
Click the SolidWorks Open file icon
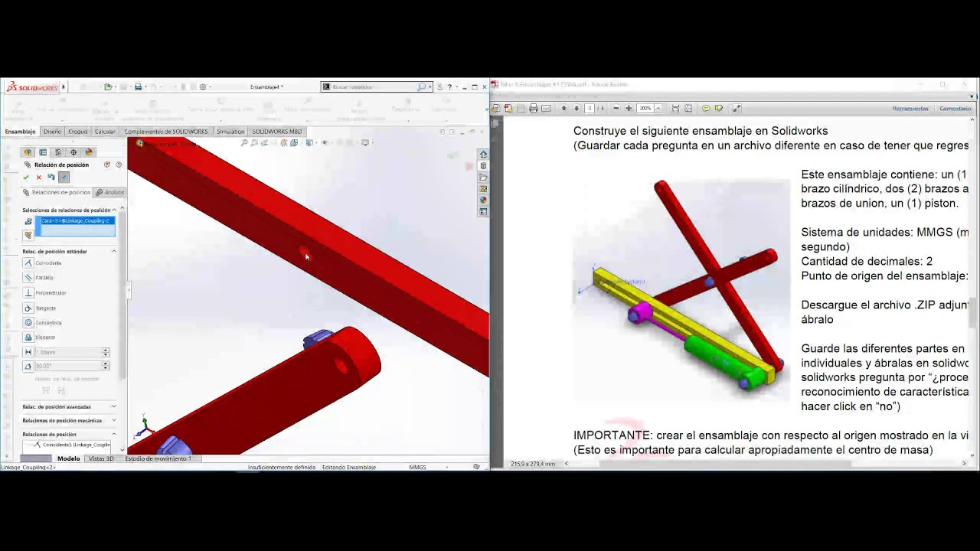click(108, 87)
